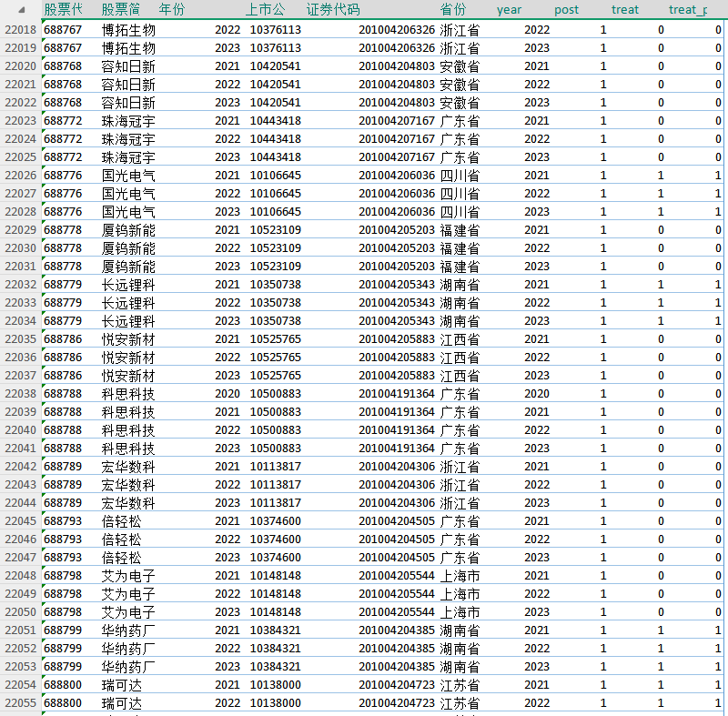Click 201004191364 in row 22041

(x=397, y=449)
